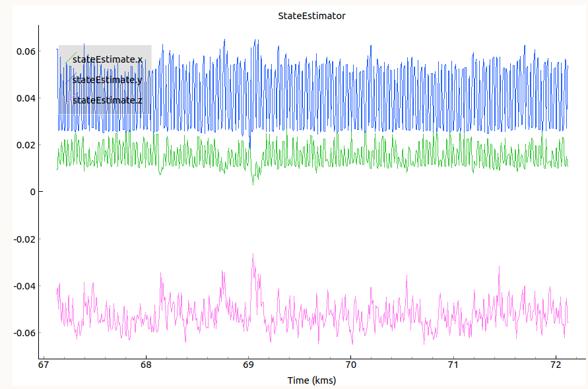
Task: Click the blue stateEstimate.y legend line sample
Action: click(x=67, y=80)
